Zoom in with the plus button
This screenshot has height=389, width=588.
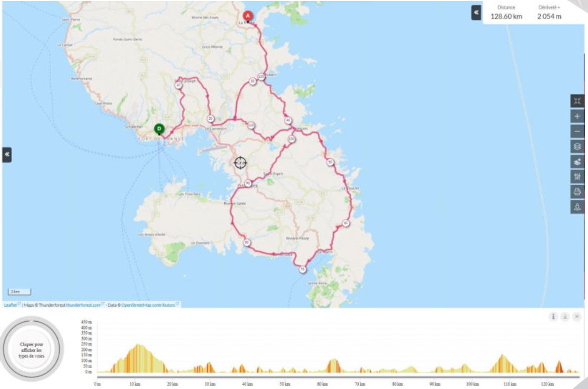pos(577,116)
